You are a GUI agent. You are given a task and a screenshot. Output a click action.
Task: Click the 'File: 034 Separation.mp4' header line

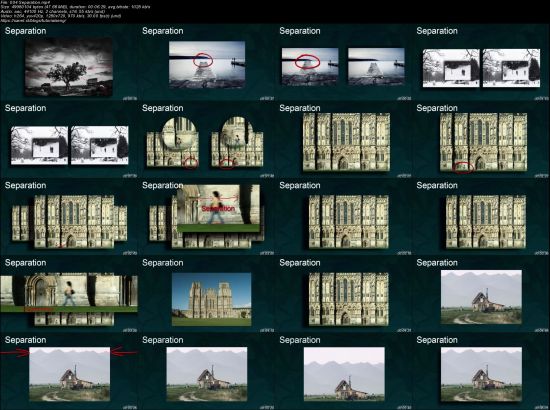(x=26, y=2)
